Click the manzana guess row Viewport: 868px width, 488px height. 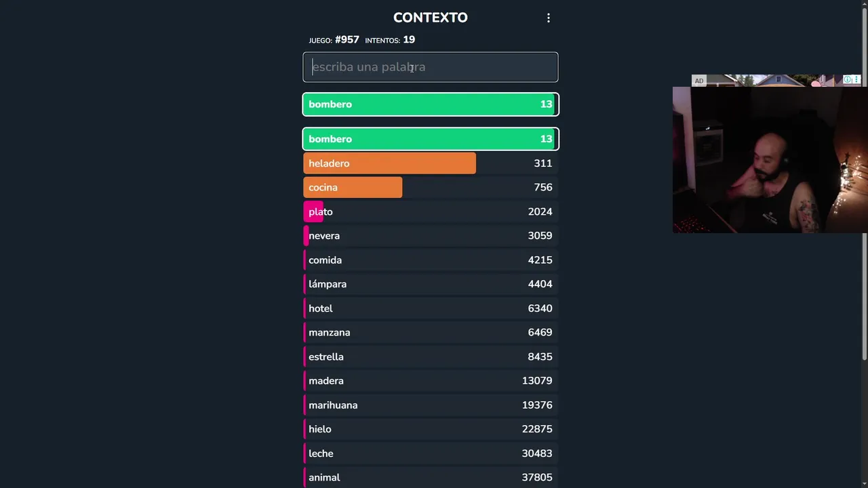click(x=431, y=333)
